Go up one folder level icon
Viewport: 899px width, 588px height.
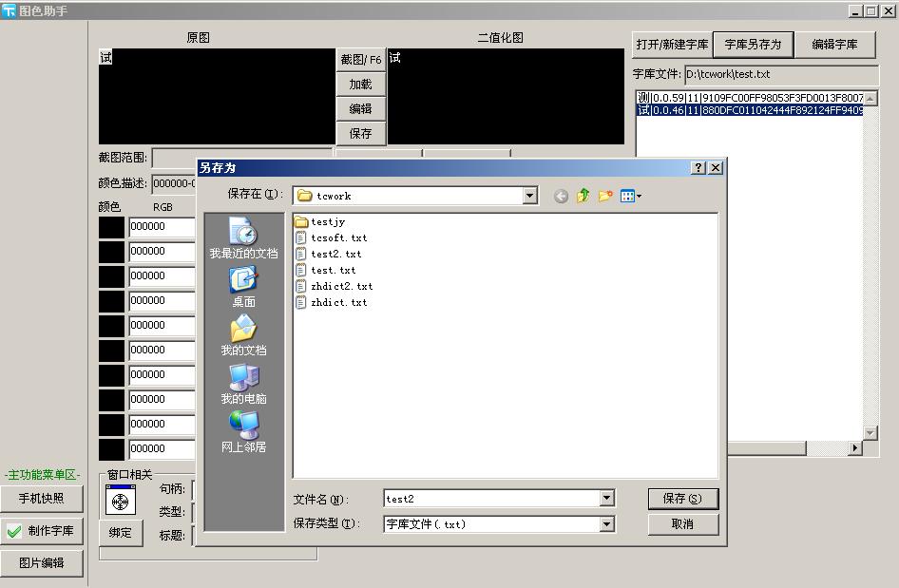point(583,196)
